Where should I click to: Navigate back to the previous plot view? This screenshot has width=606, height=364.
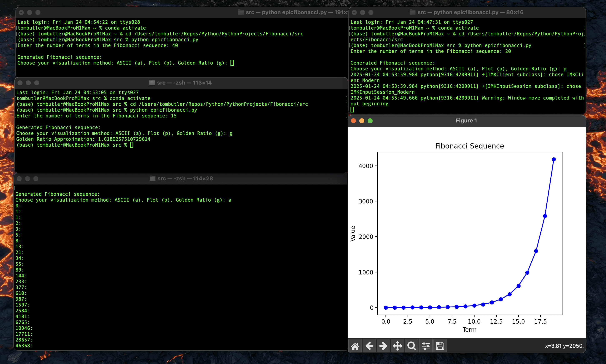(x=369, y=346)
